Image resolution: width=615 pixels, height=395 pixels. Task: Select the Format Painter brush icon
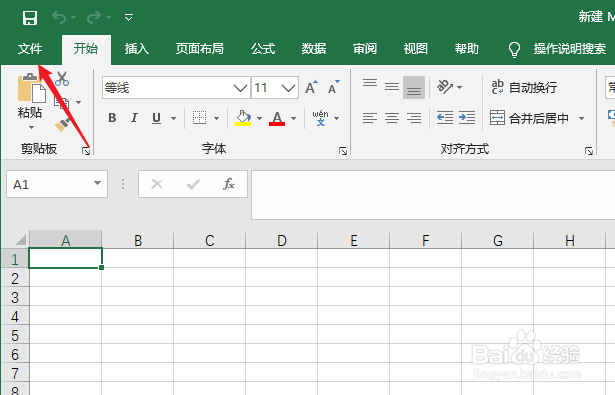(x=62, y=125)
